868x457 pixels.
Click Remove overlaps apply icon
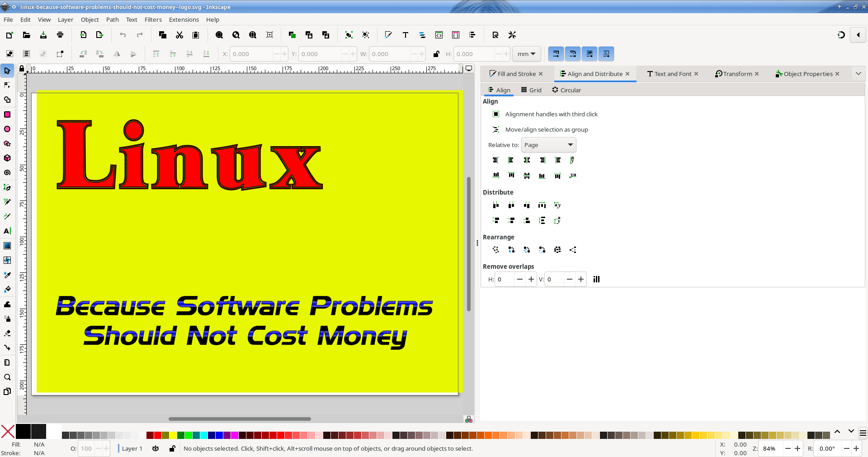click(x=596, y=279)
